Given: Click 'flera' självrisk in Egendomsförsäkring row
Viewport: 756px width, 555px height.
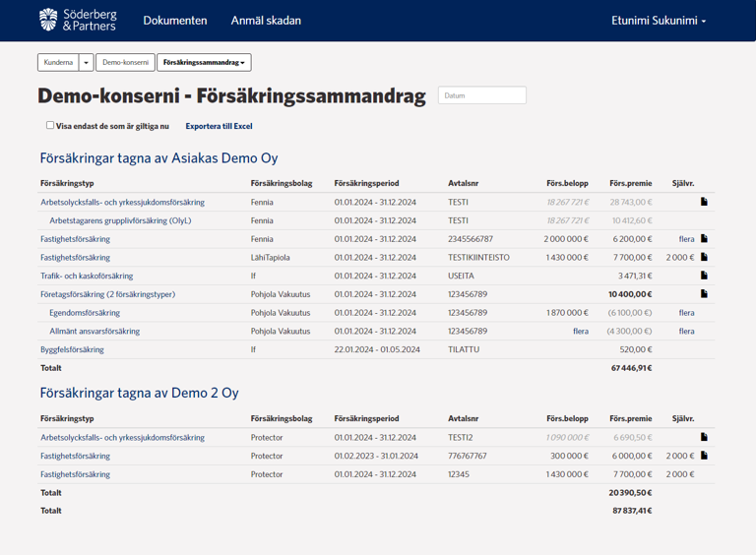Looking at the screenshot, I should 686,313.
